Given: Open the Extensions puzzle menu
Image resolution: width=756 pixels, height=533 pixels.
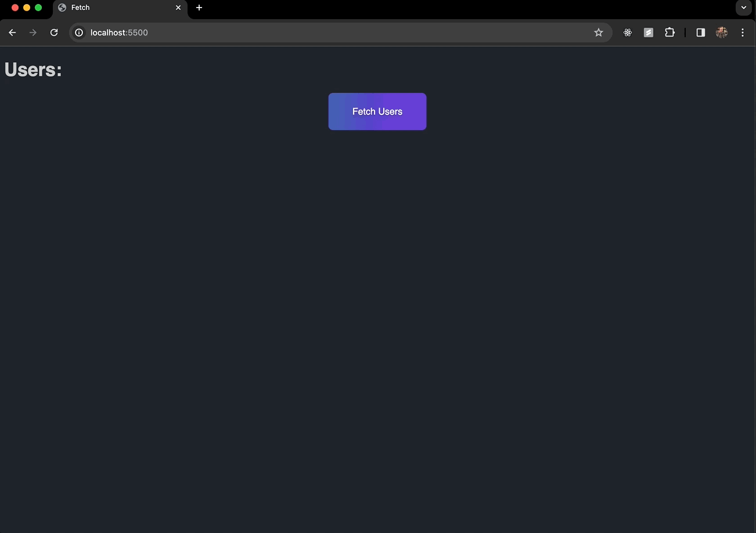Looking at the screenshot, I should coord(669,33).
